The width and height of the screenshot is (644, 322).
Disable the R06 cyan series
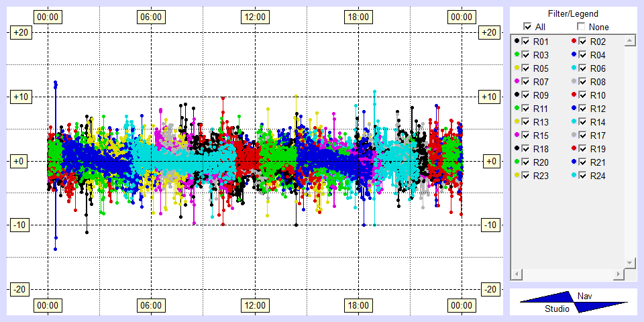point(584,68)
